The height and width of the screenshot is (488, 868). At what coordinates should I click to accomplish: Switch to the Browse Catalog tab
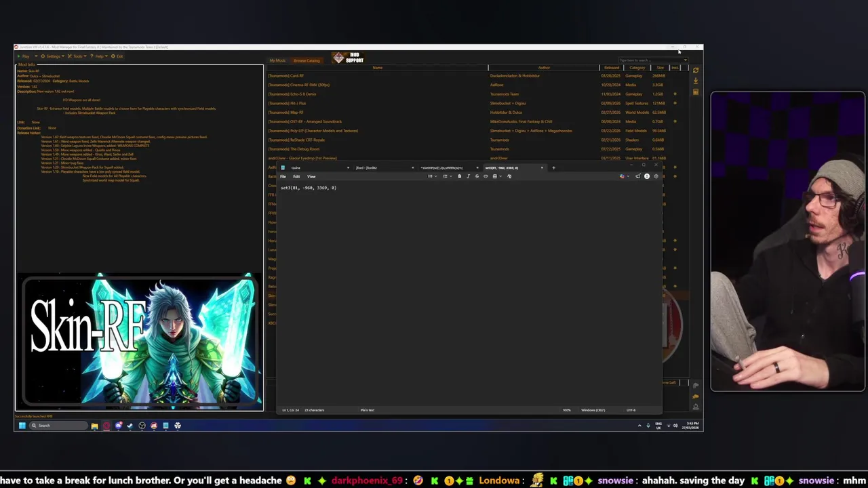coord(307,60)
